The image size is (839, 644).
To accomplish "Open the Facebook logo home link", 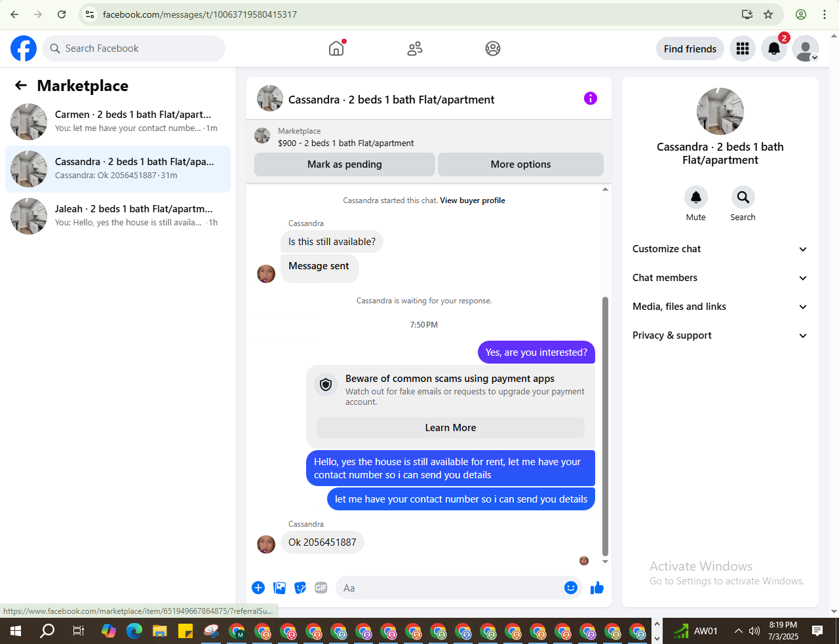I will point(24,48).
